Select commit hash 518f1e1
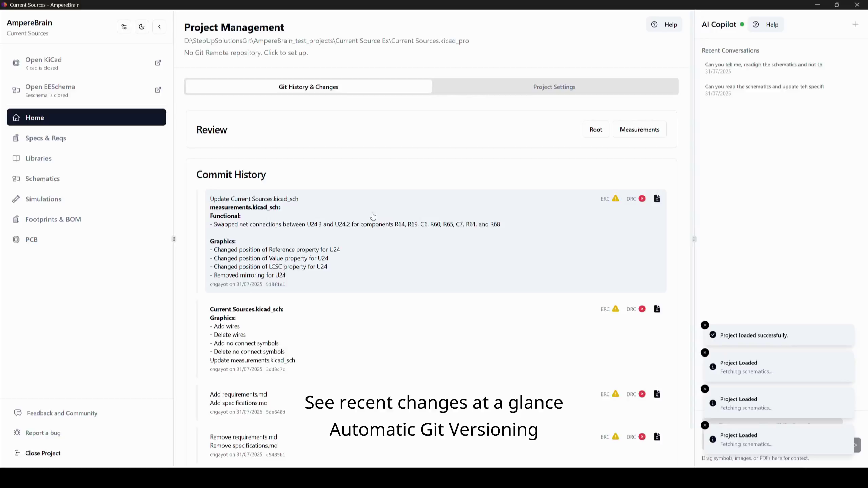 coord(275,284)
